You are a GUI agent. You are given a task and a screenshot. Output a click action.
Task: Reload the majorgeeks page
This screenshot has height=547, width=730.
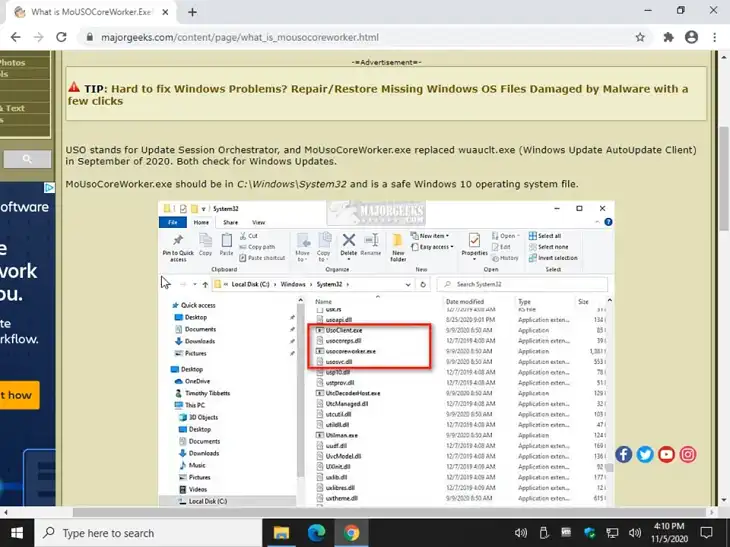pos(61,37)
